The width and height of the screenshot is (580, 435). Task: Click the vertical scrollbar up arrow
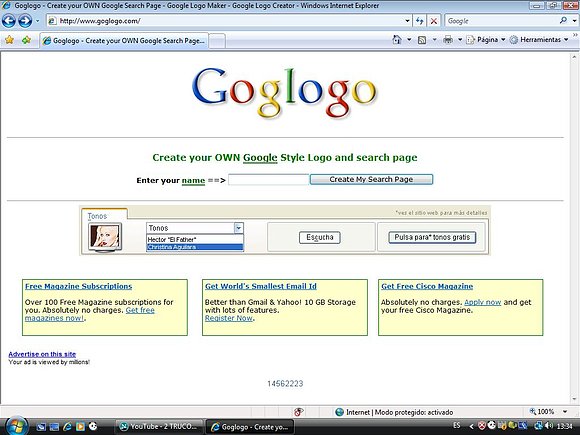[x=574, y=57]
